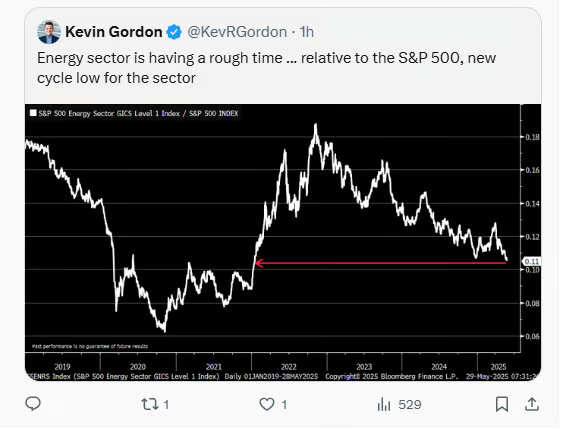Viewport: 565px width, 429px height.
Task: Click the 2025 label on the time axis
Action: point(498,367)
